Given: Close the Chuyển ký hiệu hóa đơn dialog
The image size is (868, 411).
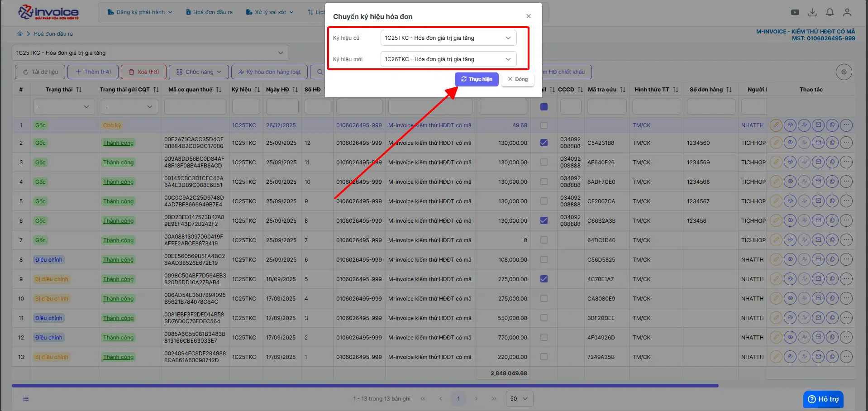Looking at the screenshot, I should pyautogui.click(x=529, y=16).
